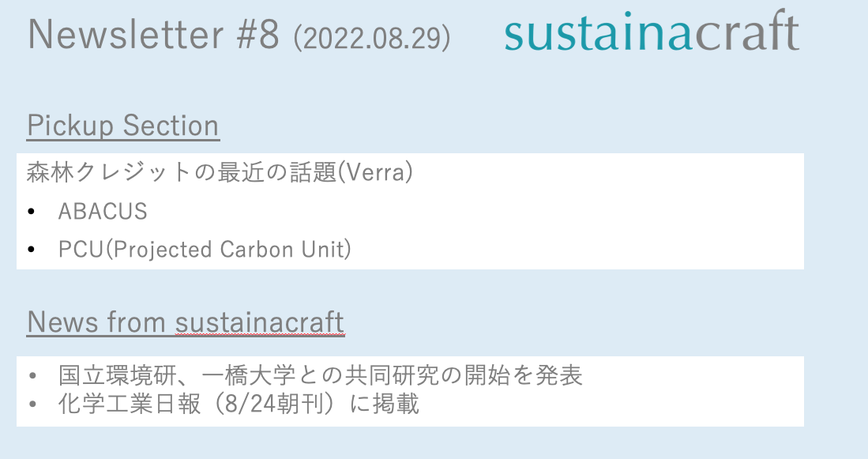Click the 国立環境研 joint research announcement line
Screen dimensions: 868x459
[320, 375]
